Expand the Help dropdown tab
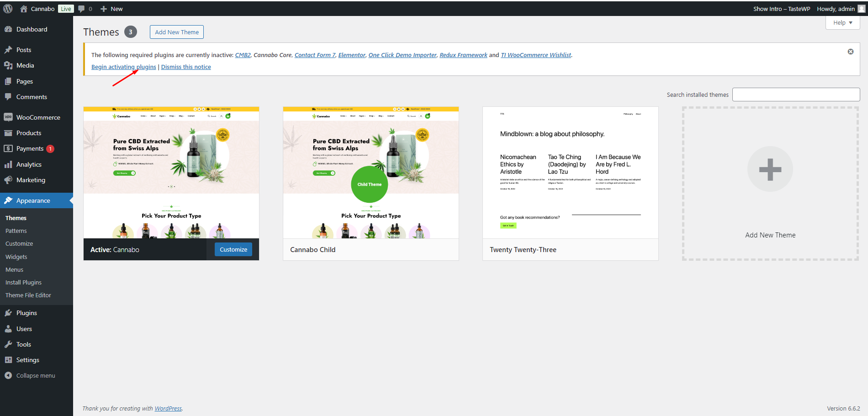Viewport: 868px width, 416px height. 843,23
